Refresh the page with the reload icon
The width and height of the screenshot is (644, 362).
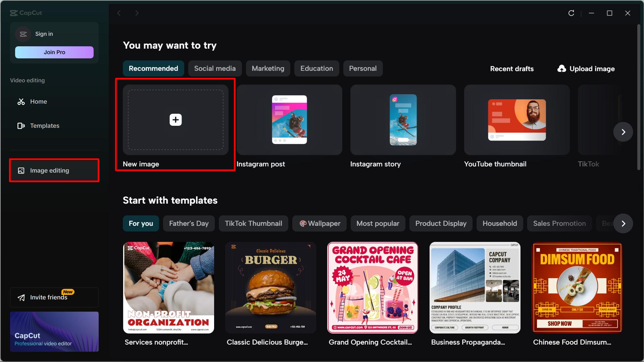(571, 13)
